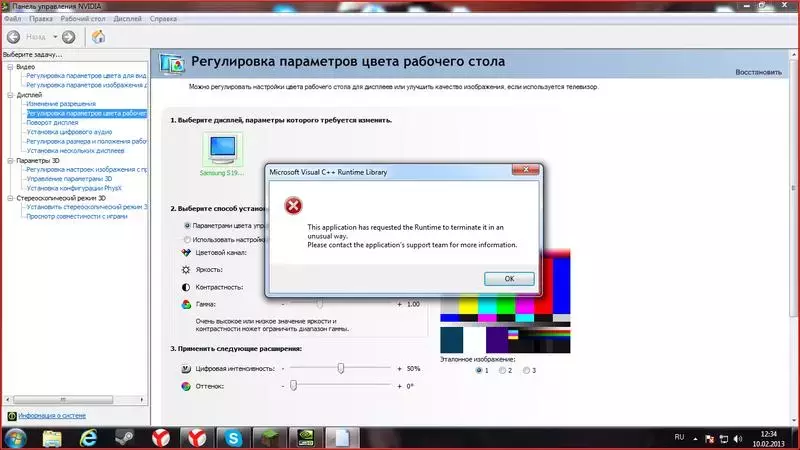
Task: Open Skype from the taskbar
Action: (x=233, y=437)
